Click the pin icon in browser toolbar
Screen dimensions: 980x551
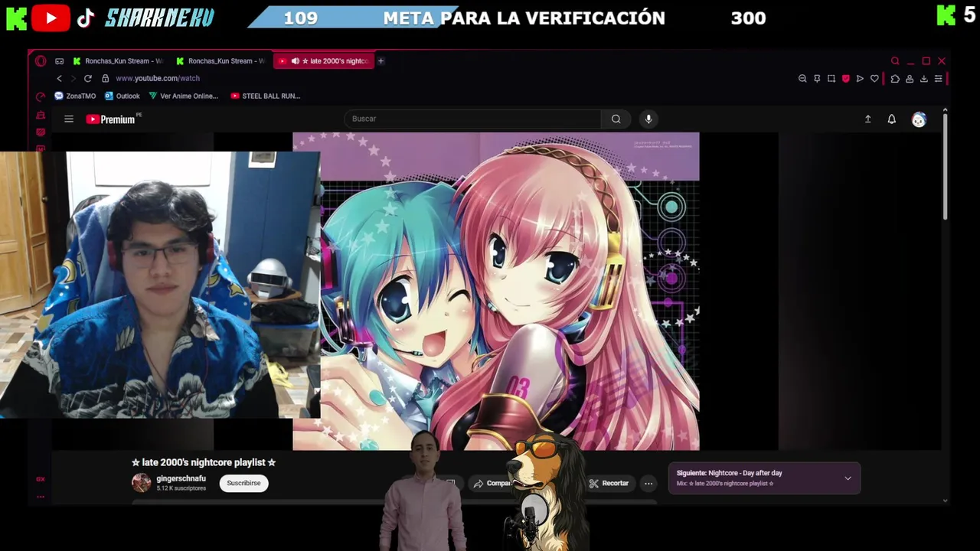point(817,78)
